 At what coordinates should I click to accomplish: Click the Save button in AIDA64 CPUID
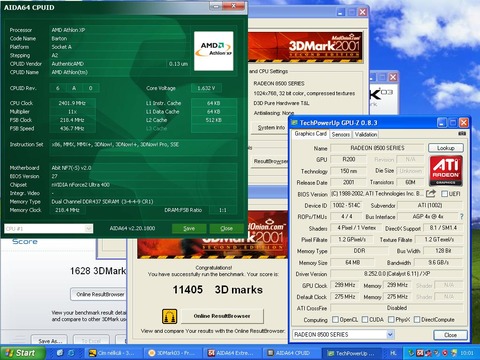click(x=189, y=228)
